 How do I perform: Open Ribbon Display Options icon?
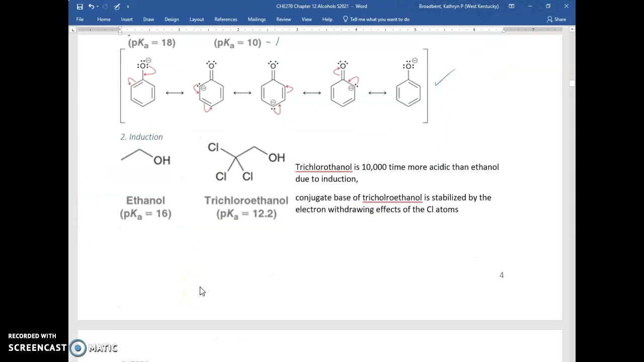tap(511, 7)
